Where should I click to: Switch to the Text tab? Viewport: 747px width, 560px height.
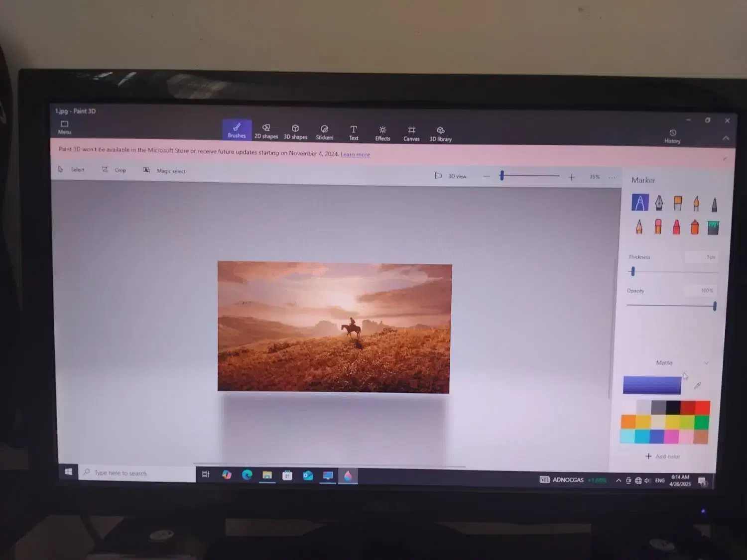(354, 133)
